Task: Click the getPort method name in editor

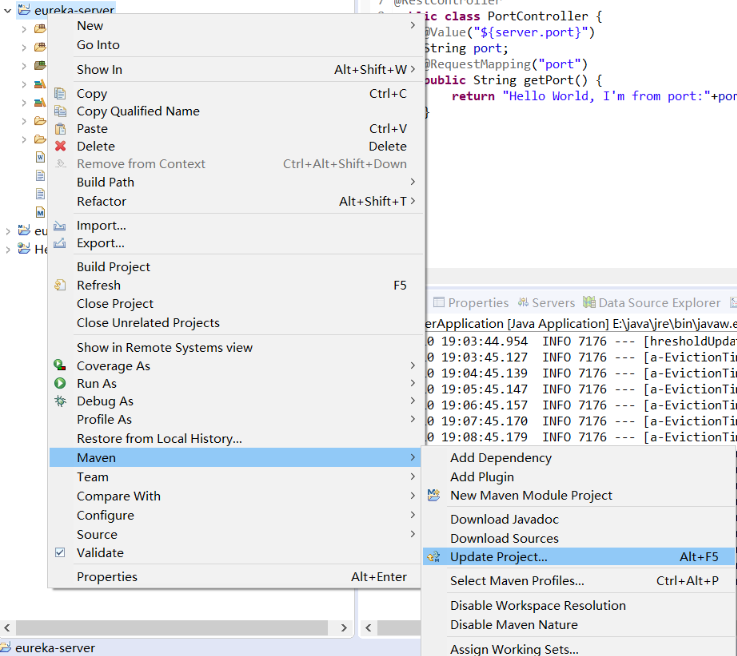Action: (x=547, y=80)
